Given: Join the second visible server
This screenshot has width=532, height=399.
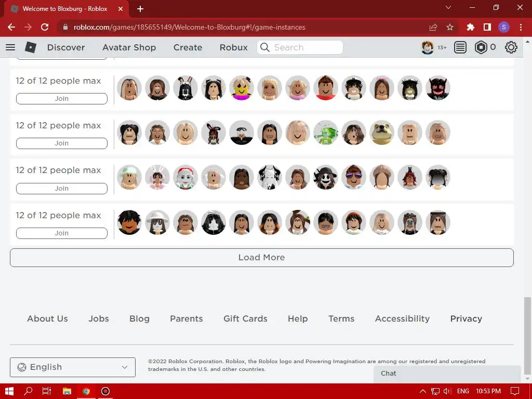Looking at the screenshot, I should coord(62,143).
